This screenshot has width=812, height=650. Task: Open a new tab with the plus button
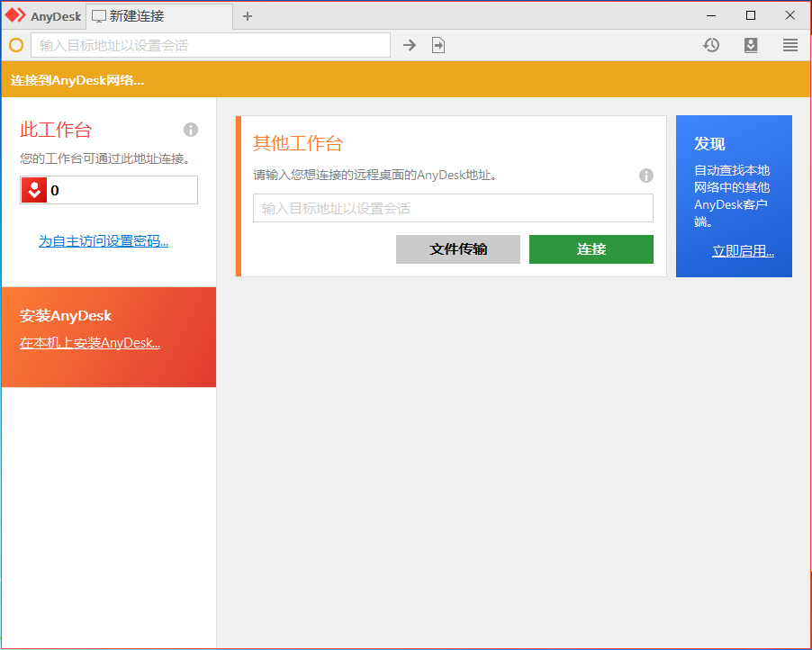(247, 15)
